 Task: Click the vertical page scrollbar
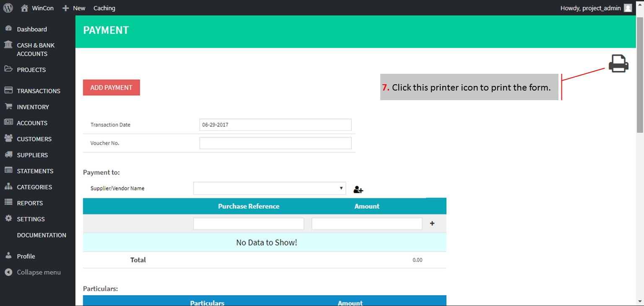[x=640, y=75]
